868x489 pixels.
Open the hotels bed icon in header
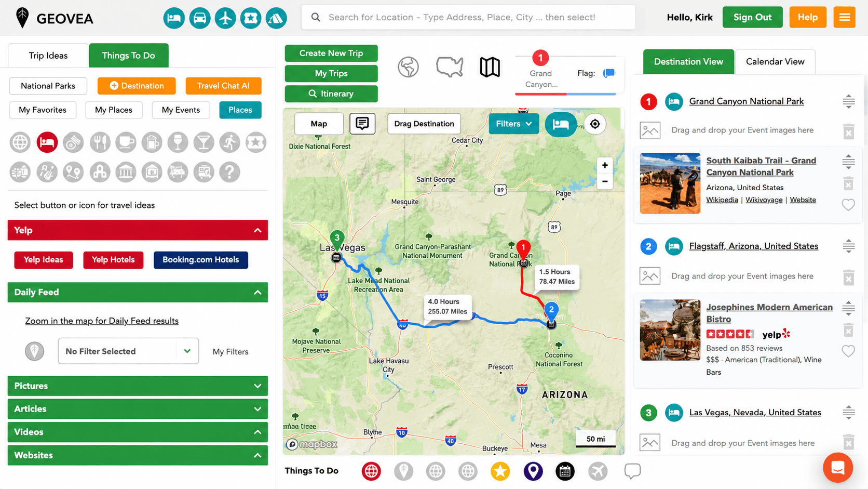pyautogui.click(x=174, y=18)
